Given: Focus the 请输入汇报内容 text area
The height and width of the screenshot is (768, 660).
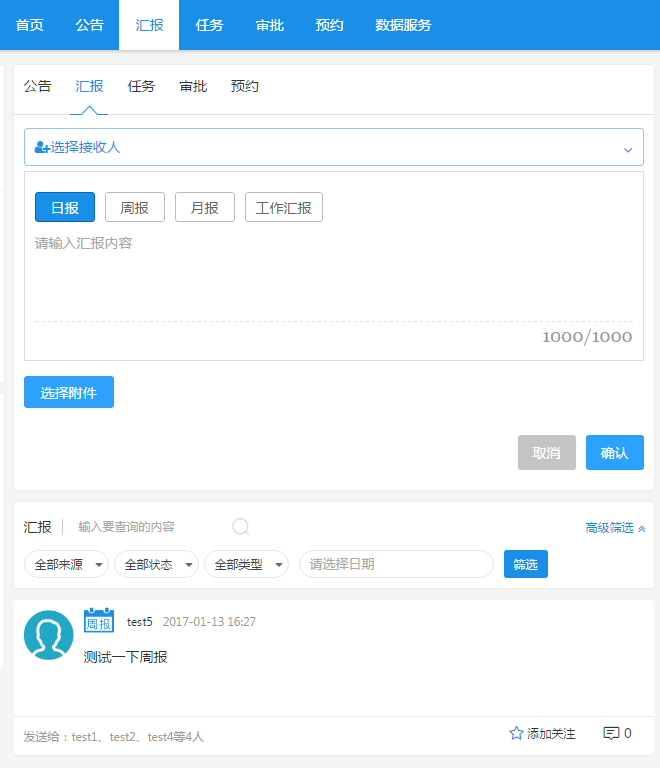Looking at the screenshot, I should (334, 275).
